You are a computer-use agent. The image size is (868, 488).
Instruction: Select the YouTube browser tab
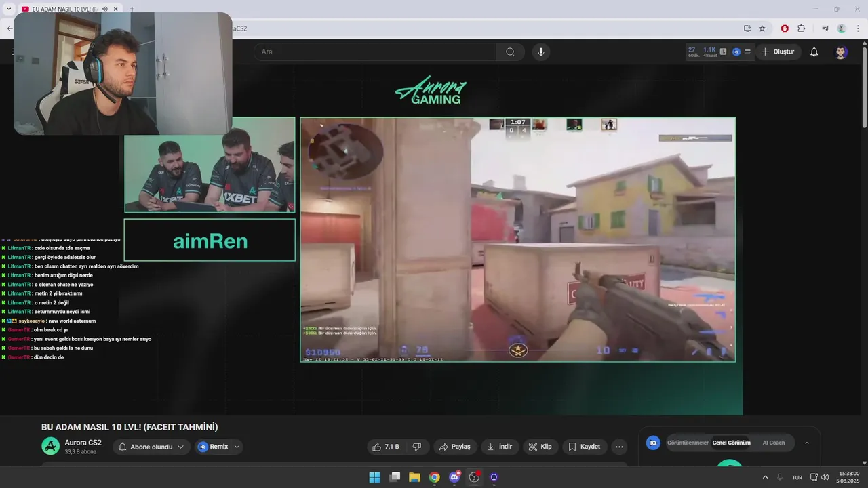tap(70, 9)
